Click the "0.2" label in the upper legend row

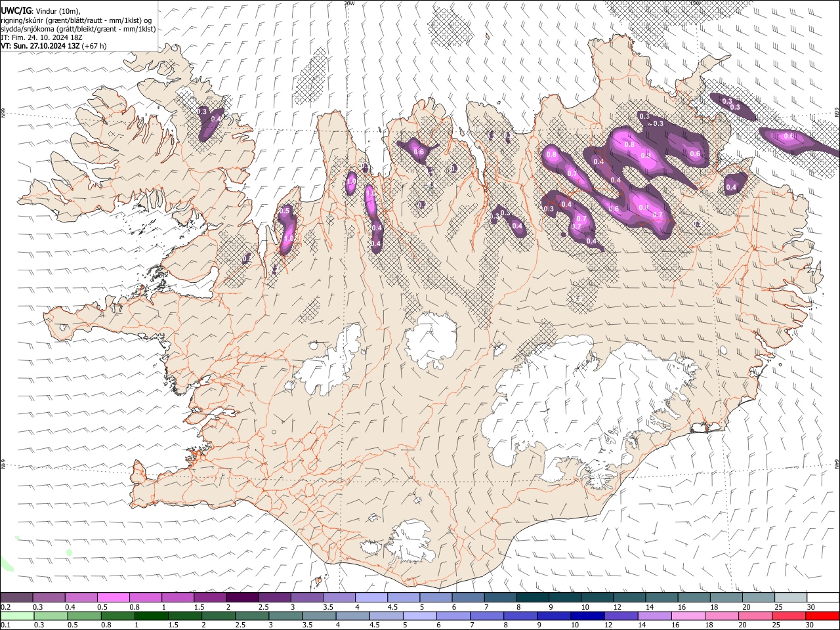tap(7, 607)
